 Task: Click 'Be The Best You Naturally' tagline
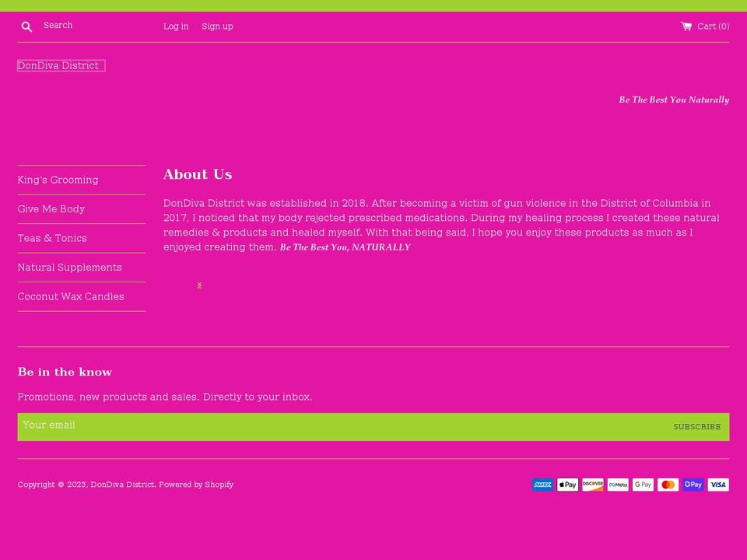(x=674, y=100)
